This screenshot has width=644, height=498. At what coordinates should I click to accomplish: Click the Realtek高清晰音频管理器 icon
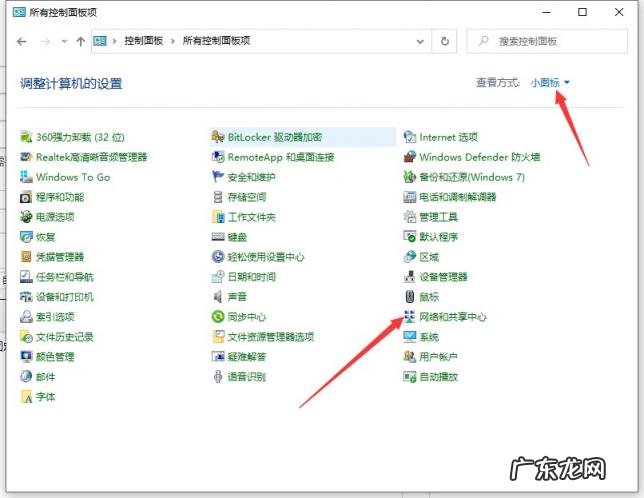26,157
